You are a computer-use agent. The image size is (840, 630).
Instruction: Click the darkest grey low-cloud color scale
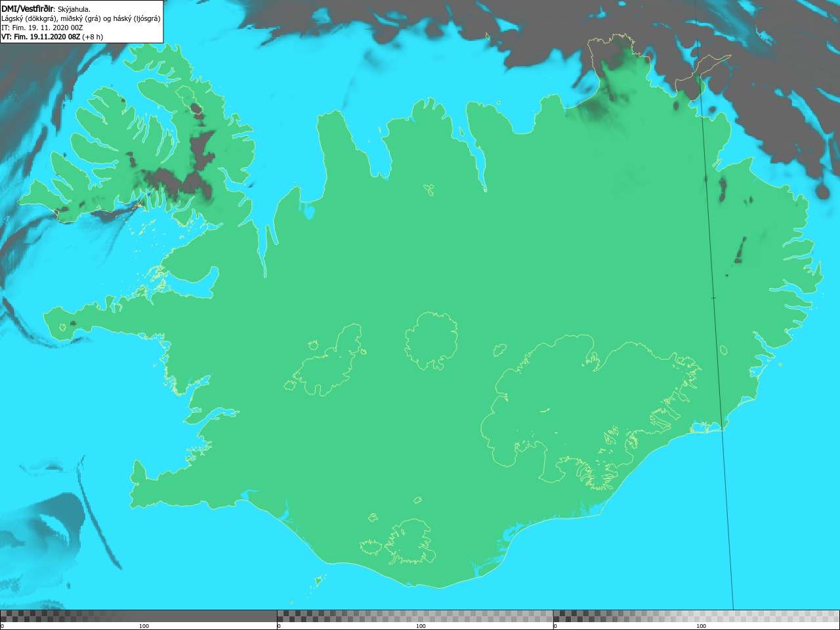click(138, 616)
